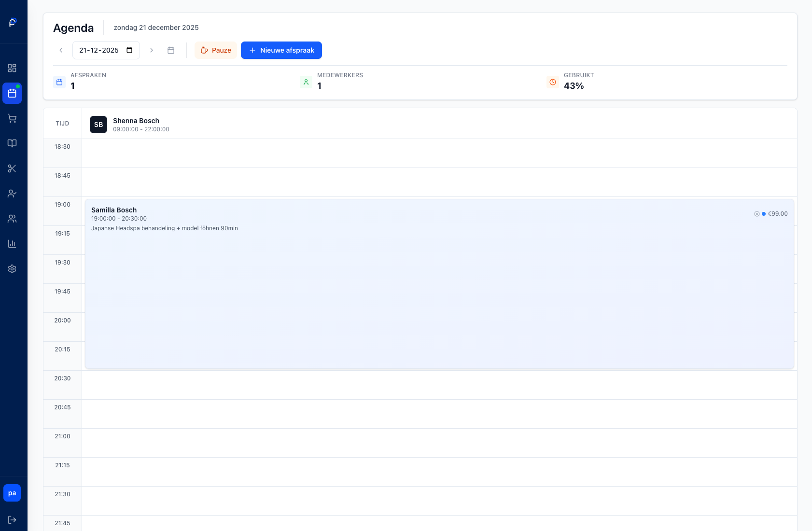Open the settings gear in sidebar
Screen dimensions: 812x531
tap(12, 269)
